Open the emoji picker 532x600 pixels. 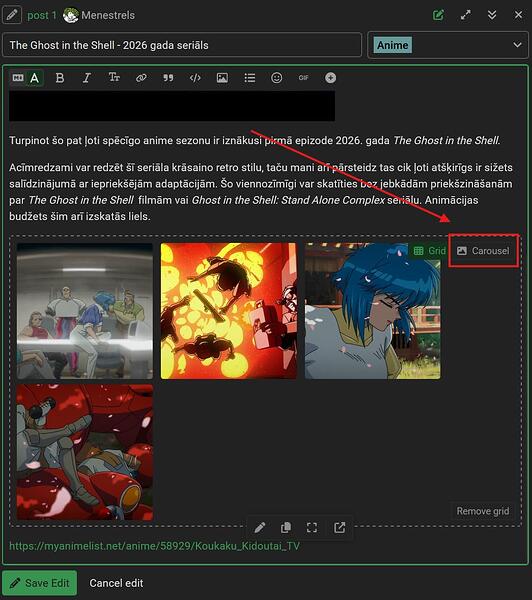pos(277,78)
